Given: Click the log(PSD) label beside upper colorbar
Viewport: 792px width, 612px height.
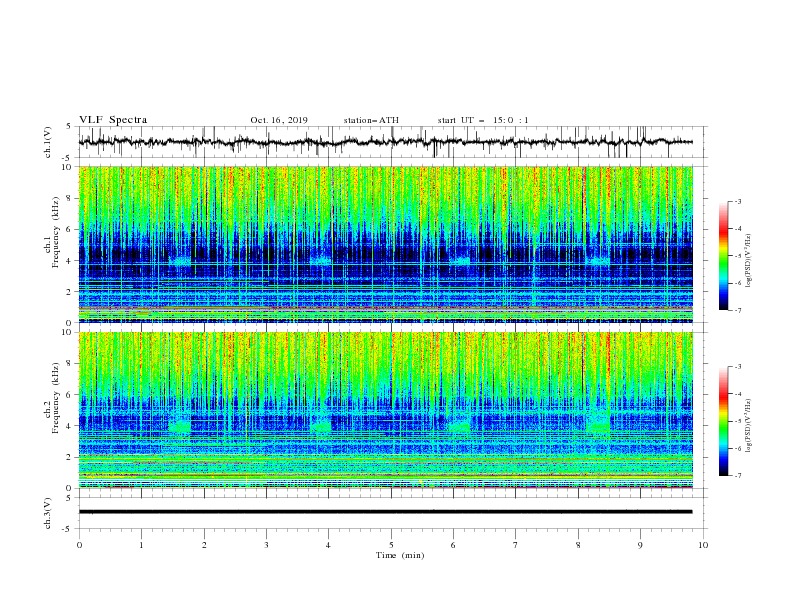Looking at the screenshot, I should 748,261.
